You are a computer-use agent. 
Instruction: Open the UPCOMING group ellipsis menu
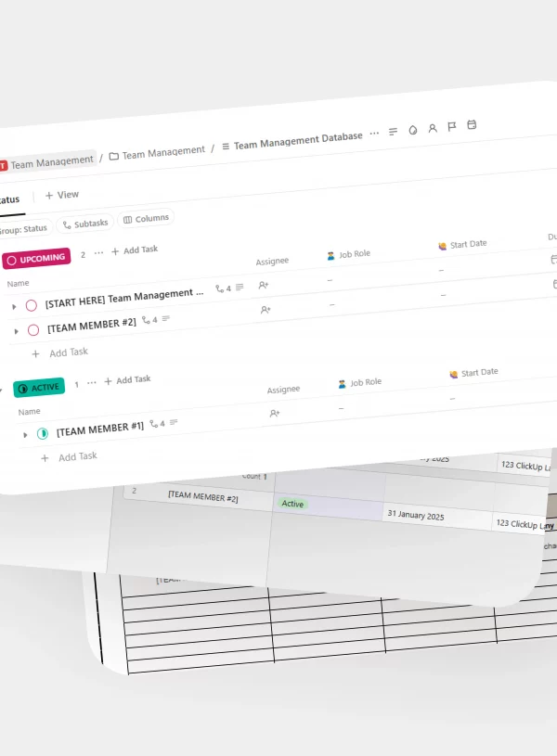click(x=98, y=253)
